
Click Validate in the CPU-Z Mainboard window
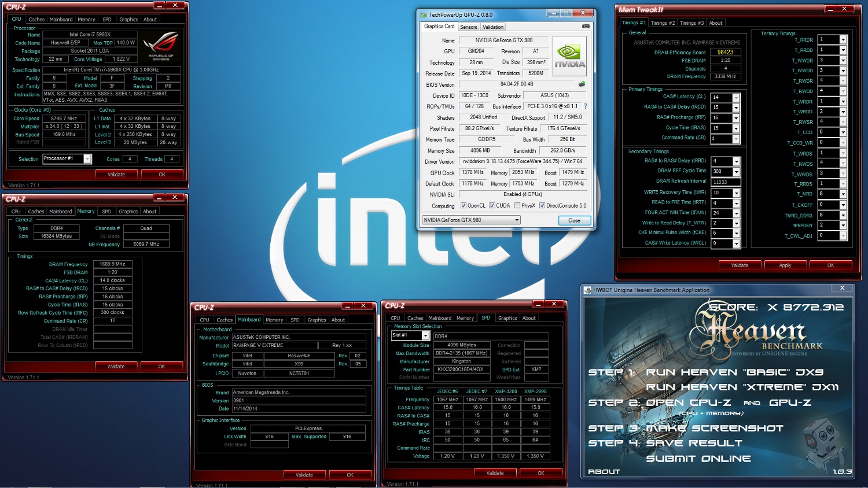304,475
